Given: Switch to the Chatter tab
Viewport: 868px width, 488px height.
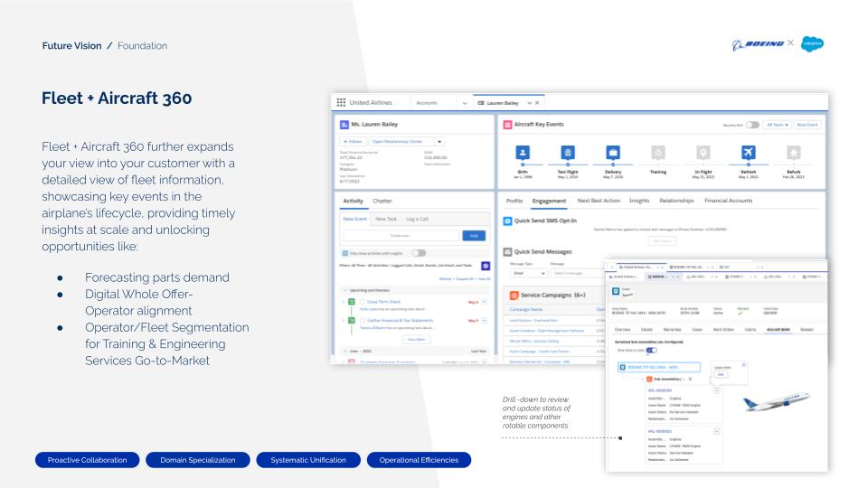Looking at the screenshot, I should 382,201.
